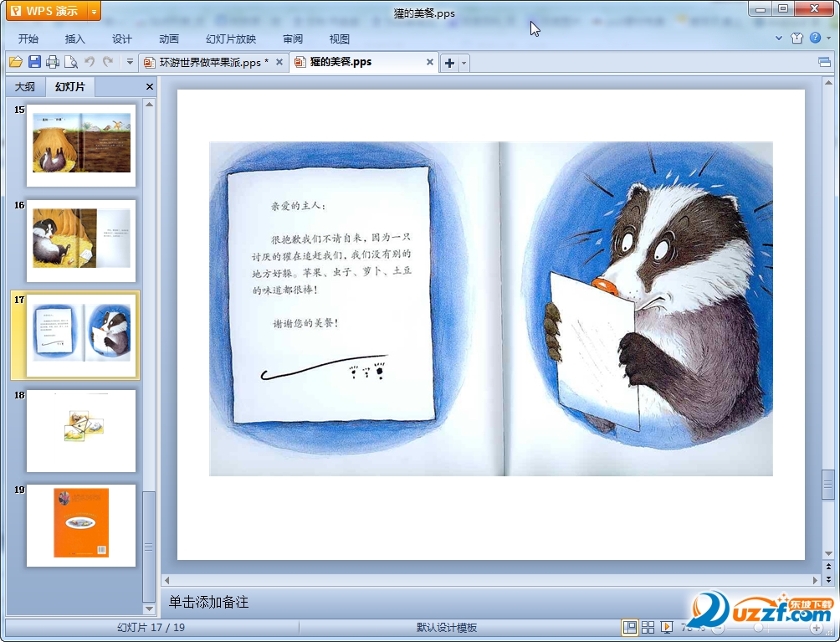Click the 幻灯片 17 / 19 status text
Image resolution: width=840 pixels, height=642 pixels.
(x=151, y=628)
